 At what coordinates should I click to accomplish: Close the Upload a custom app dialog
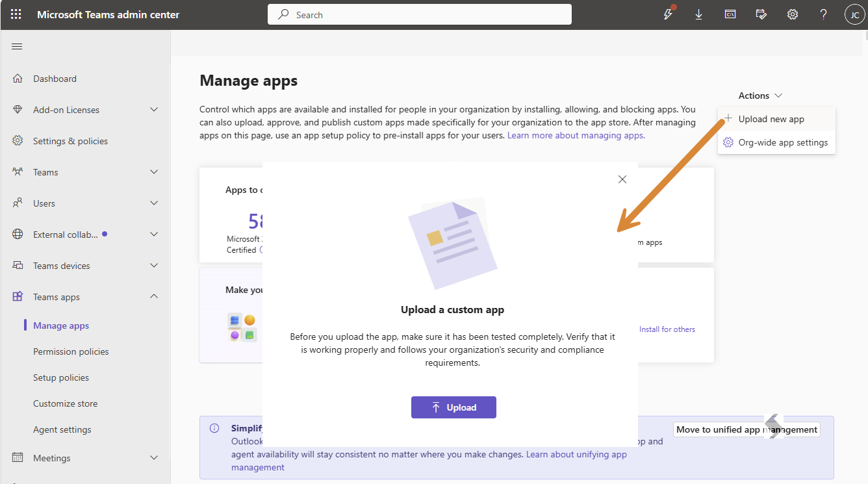tap(622, 179)
